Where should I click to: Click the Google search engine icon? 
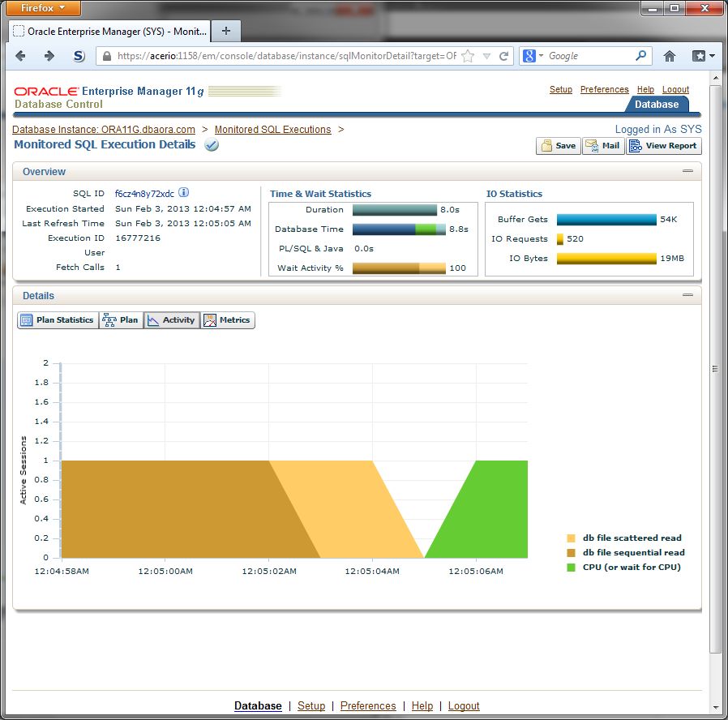(x=529, y=56)
